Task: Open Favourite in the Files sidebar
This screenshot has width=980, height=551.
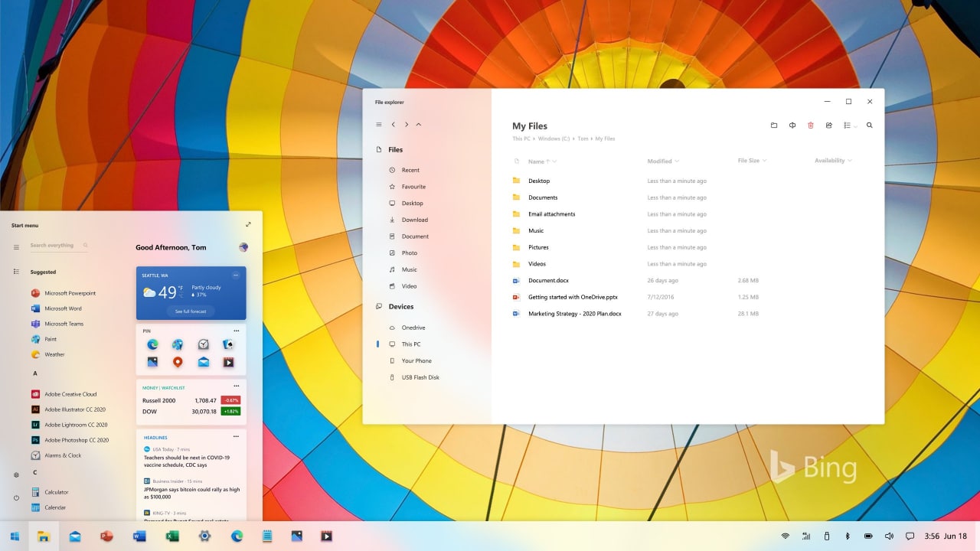Action: pyautogui.click(x=407, y=187)
